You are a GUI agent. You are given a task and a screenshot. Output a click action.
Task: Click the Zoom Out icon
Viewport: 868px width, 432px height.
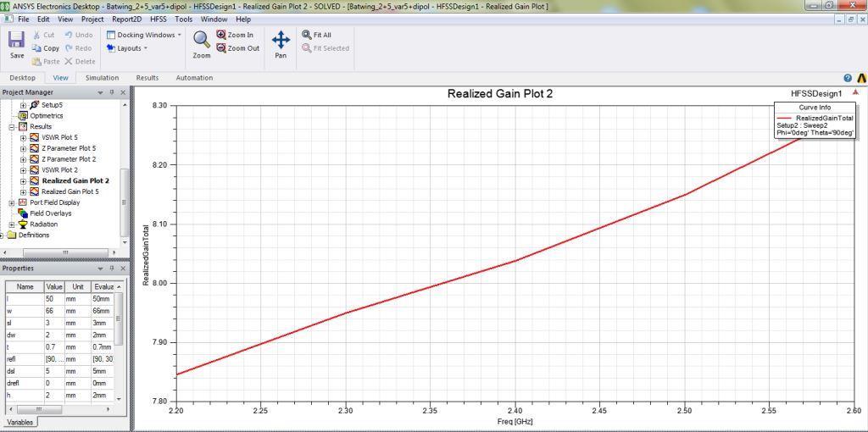221,48
